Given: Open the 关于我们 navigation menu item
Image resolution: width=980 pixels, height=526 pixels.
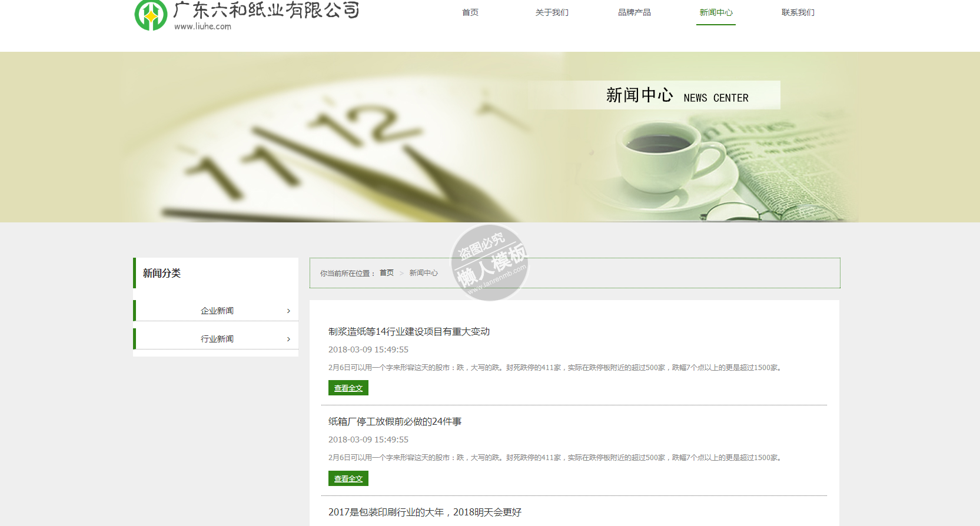Looking at the screenshot, I should 552,12.
